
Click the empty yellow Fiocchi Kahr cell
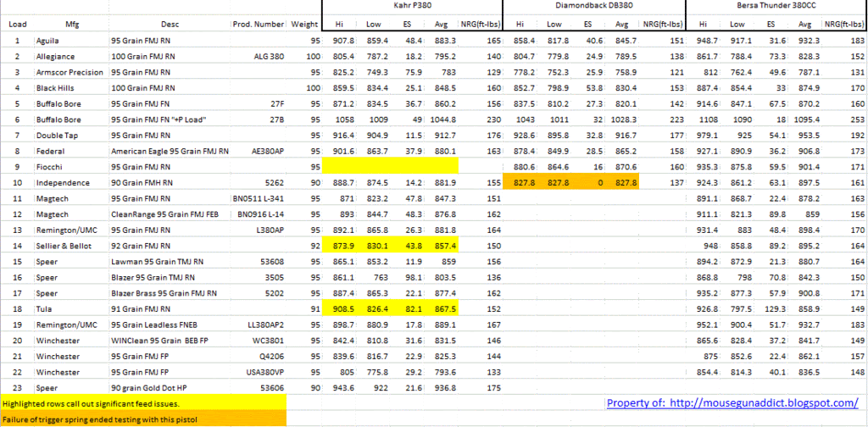[390, 167]
